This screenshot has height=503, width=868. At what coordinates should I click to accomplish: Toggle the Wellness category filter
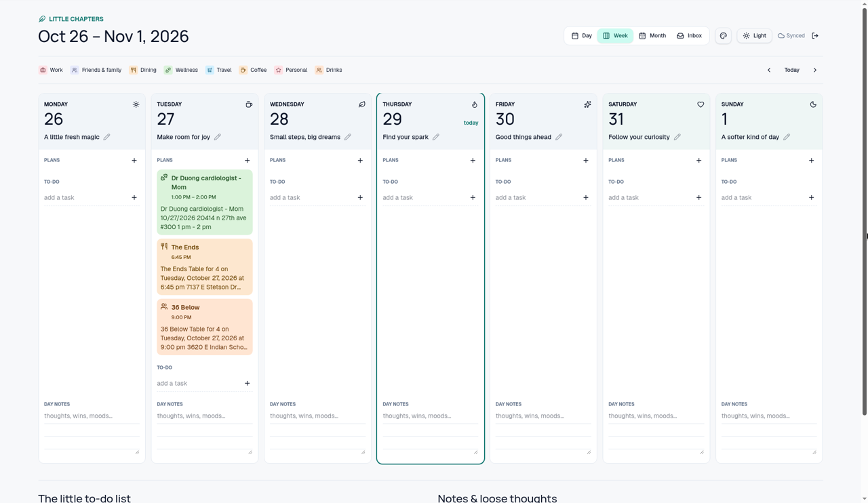tap(181, 70)
